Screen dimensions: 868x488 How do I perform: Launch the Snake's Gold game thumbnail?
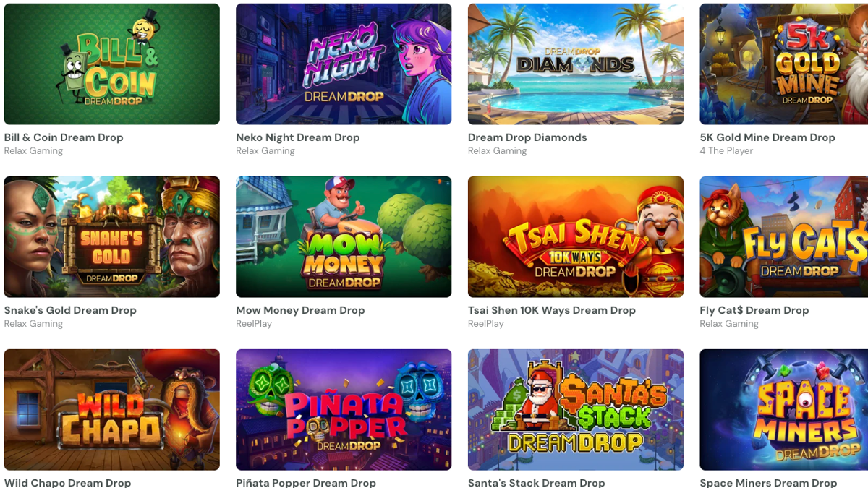click(112, 237)
